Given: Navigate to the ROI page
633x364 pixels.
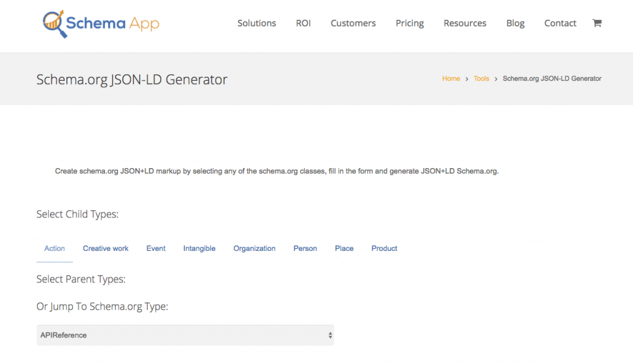Looking at the screenshot, I should (x=303, y=23).
